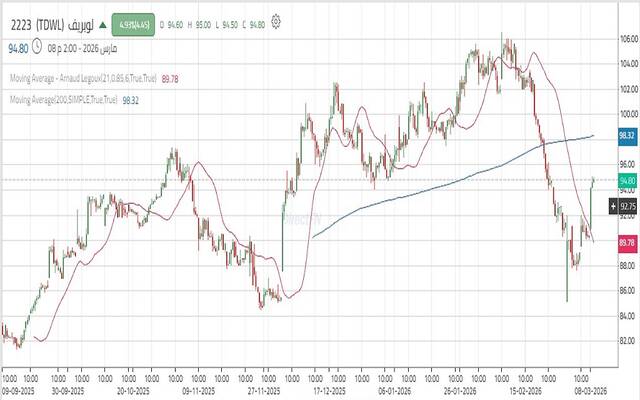
Task: Click the 106.00 level on price axis
Action: pos(628,39)
